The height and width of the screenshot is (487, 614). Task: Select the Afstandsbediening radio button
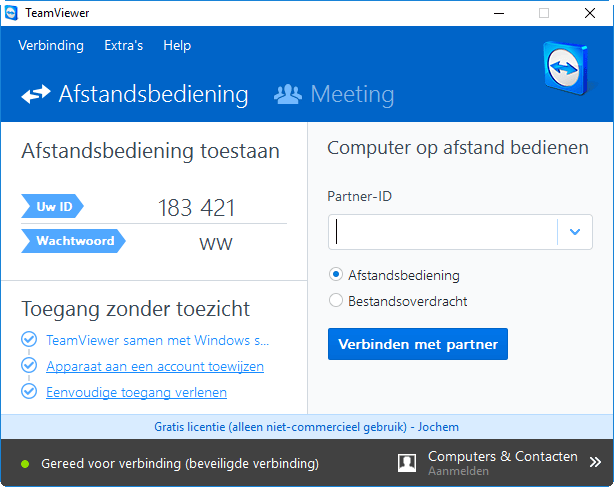336,274
